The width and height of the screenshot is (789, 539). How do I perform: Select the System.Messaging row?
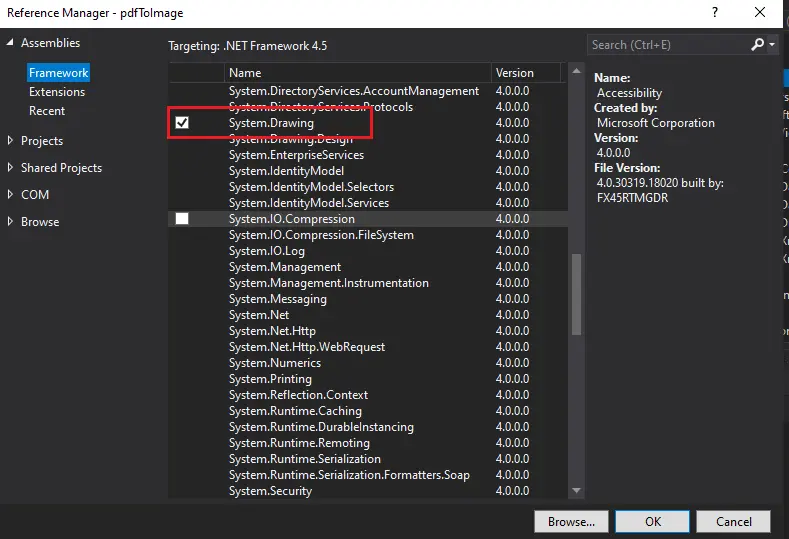(x=368, y=299)
